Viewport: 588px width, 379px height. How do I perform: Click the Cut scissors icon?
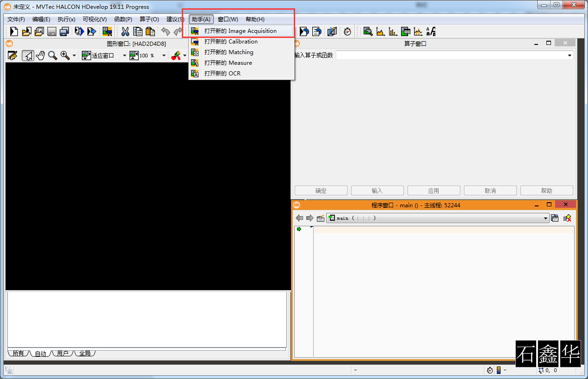125,31
